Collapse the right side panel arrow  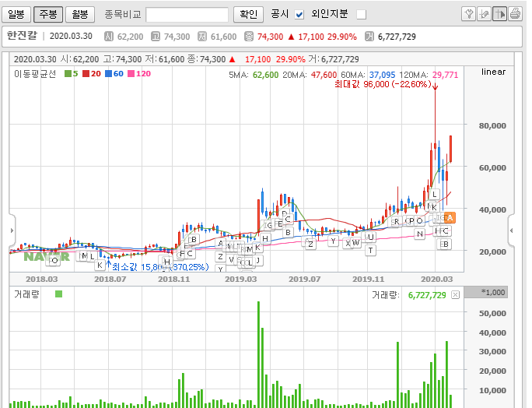511,230
